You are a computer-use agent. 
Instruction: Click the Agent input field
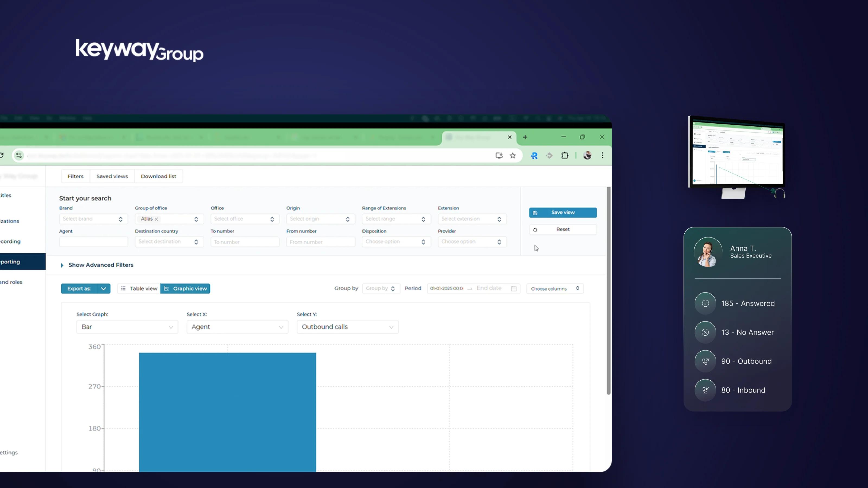[93, 242]
